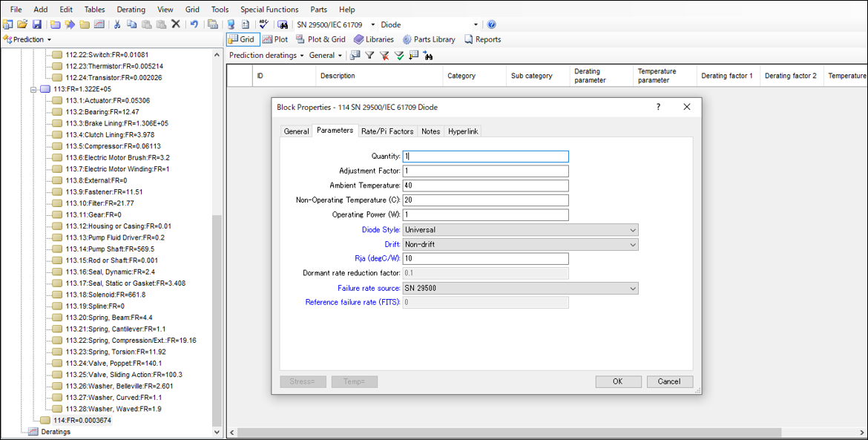
Task: Switch to the Rate/Pi Factors tab
Action: 387,131
